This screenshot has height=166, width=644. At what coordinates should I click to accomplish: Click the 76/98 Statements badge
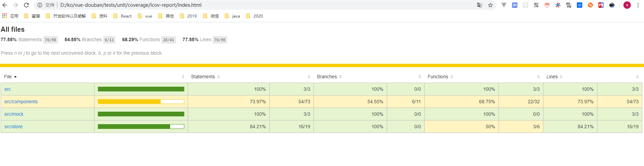pos(50,40)
